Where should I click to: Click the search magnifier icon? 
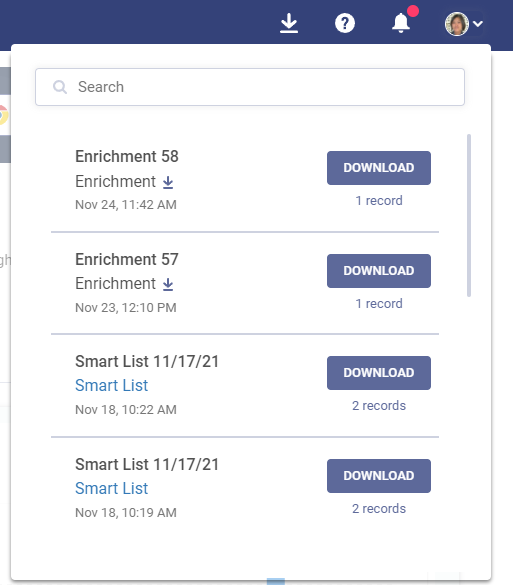click(x=60, y=87)
